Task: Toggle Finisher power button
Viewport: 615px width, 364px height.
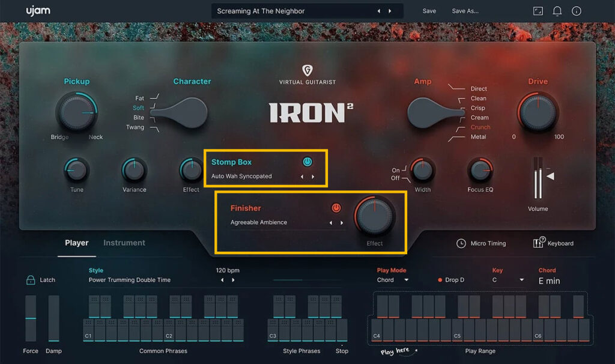Action: (x=336, y=208)
